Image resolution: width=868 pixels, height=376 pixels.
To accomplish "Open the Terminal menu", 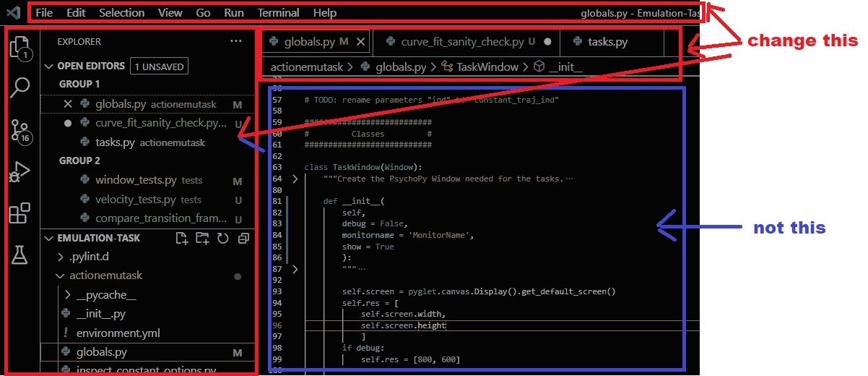I will [279, 12].
